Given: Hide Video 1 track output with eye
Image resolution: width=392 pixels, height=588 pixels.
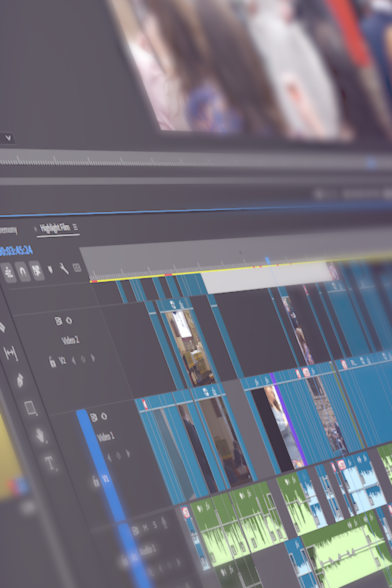Looking at the screenshot, I should [x=104, y=416].
